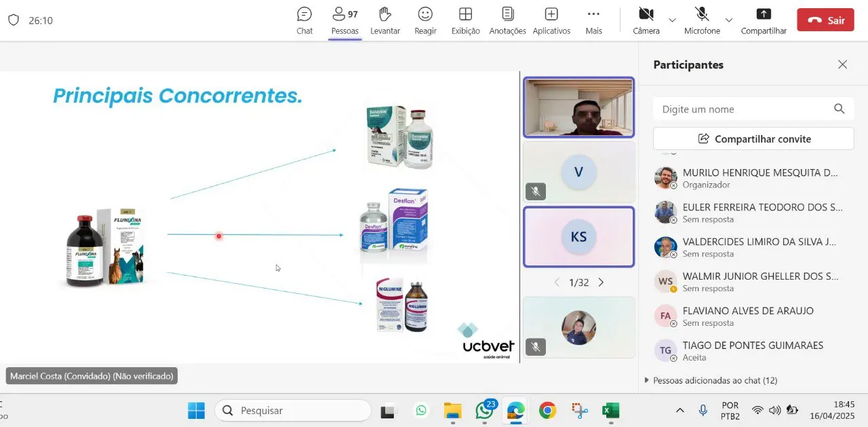
Task: Close the Participantes panel
Action: (x=842, y=64)
